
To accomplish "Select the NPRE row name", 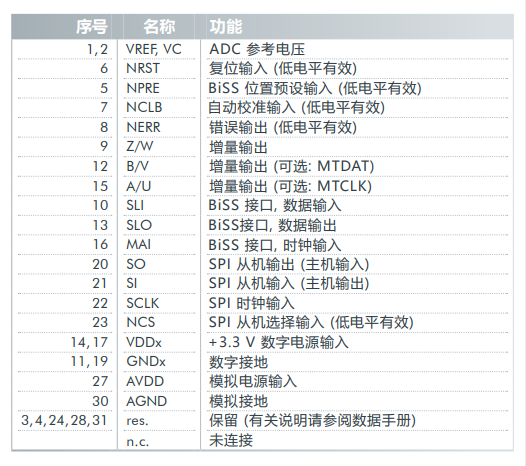I will coord(143,88).
